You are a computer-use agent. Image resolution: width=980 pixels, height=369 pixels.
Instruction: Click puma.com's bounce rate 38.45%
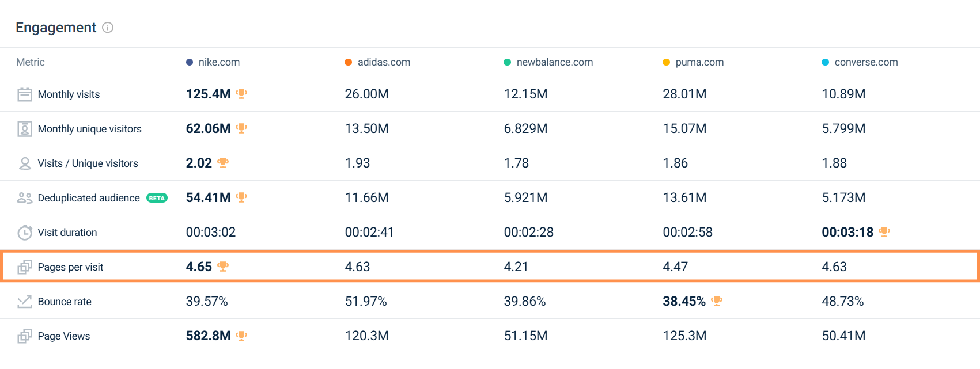point(684,301)
